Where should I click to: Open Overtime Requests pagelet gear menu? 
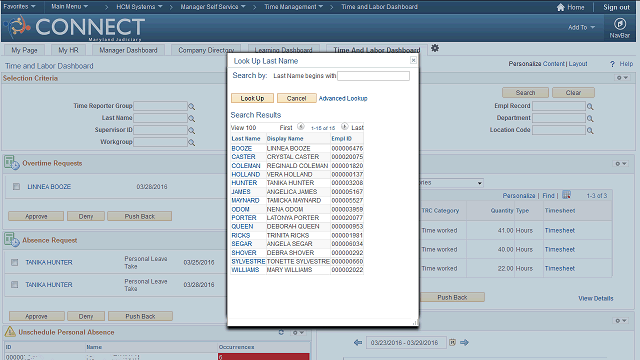point(621,164)
